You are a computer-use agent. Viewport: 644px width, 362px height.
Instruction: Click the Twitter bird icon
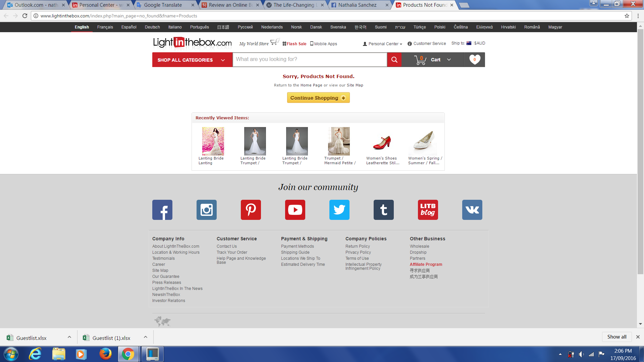click(x=339, y=210)
